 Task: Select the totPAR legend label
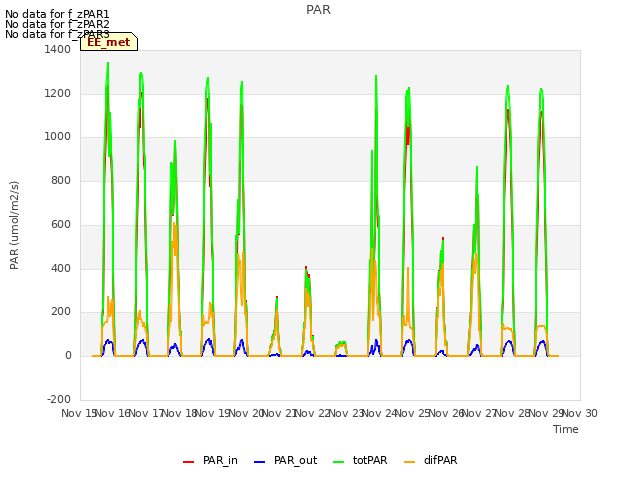click(x=370, y=460)
